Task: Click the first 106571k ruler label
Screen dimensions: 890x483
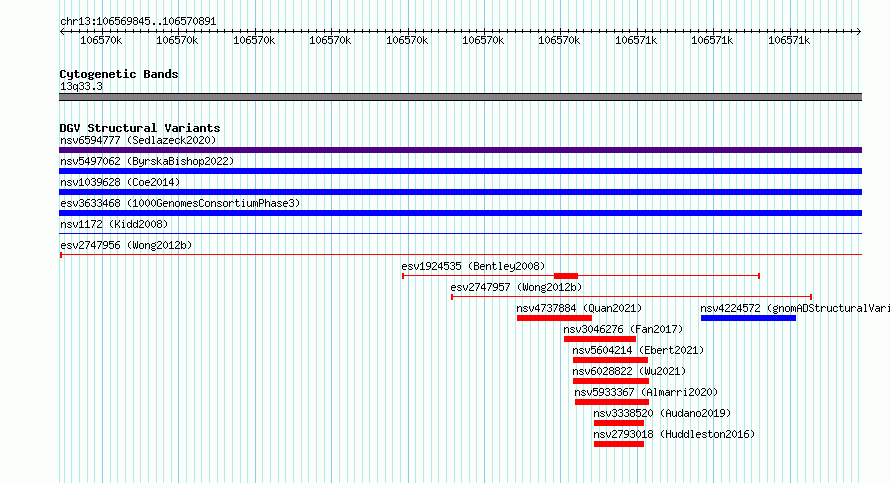Action: (x=636, y=41)
